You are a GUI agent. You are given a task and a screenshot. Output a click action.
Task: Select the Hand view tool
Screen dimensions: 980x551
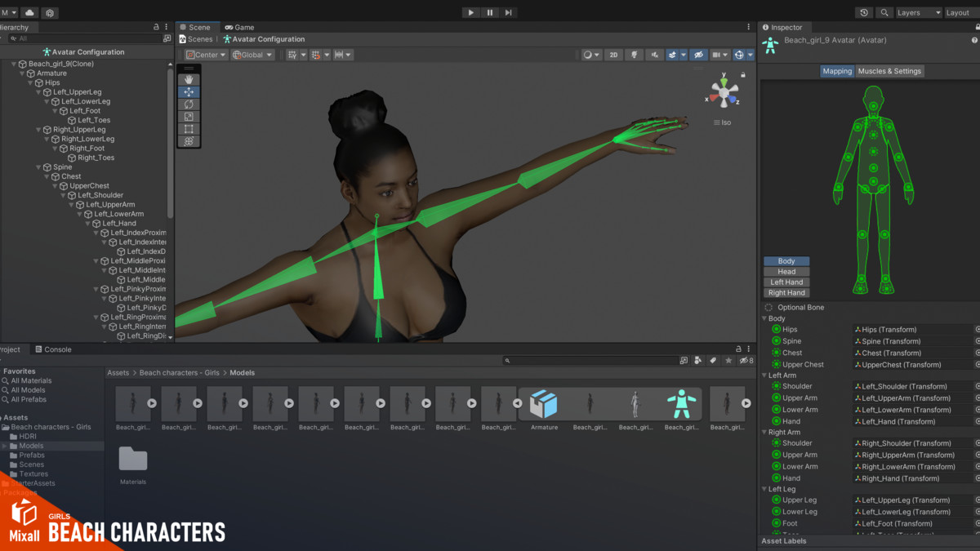(189, 80)
